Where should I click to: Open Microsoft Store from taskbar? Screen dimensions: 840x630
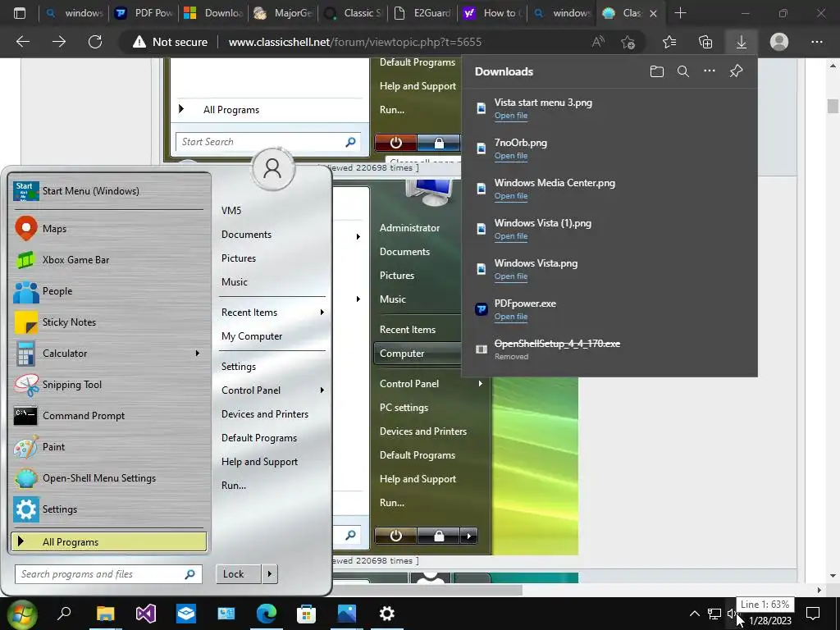click(307, 614)
